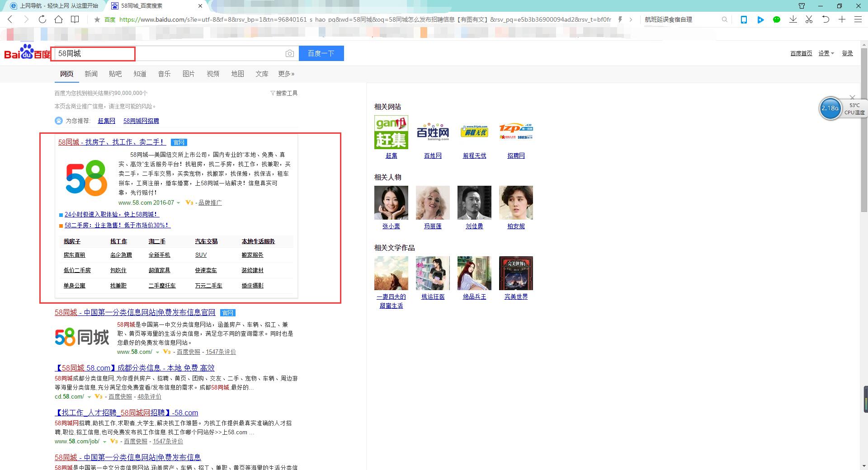
Task: Click the undo closed tab icon
Action: [x=826, y=19]
